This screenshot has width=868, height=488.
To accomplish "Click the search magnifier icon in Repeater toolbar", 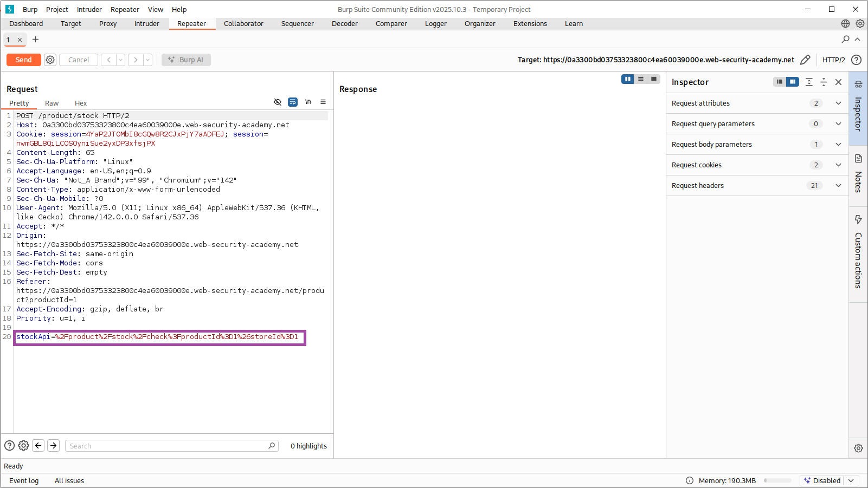I will coord(845,40).
